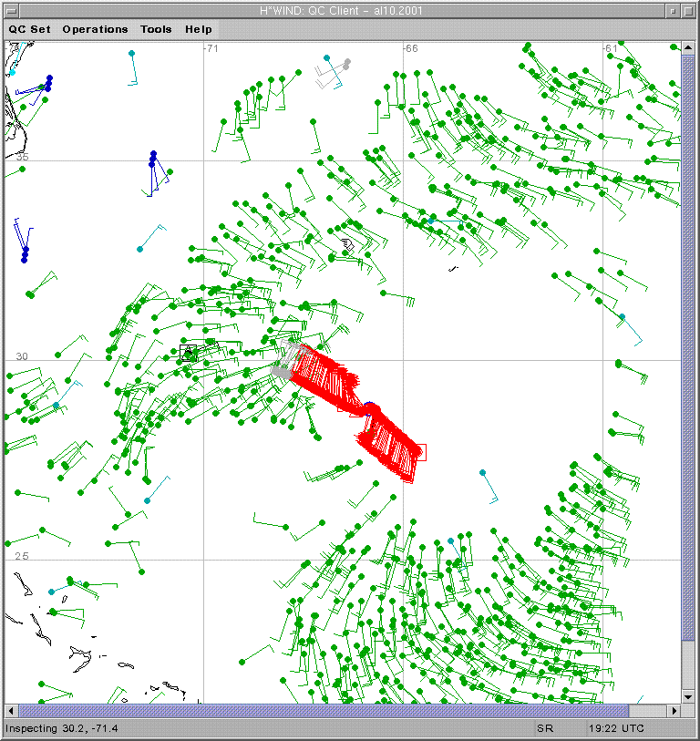Open the Tools menu
The image size is (700, 741).
click(x=156, y=29)
